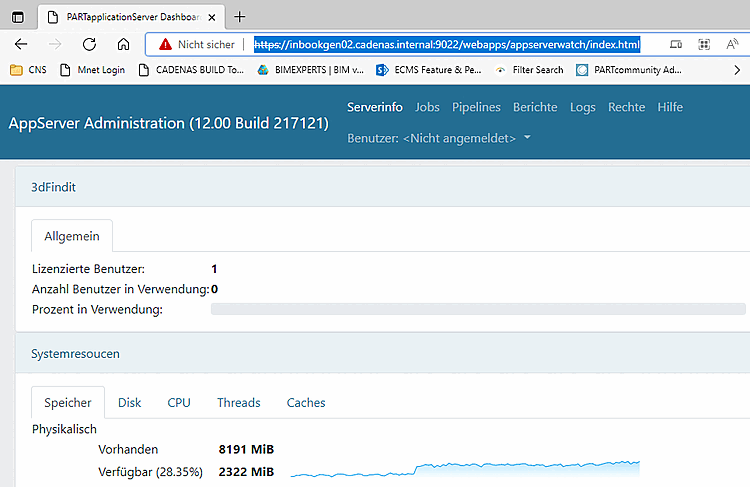This screenshot has width=750, height=487.
Task: Click the browser back arrow
Action: 21,44
